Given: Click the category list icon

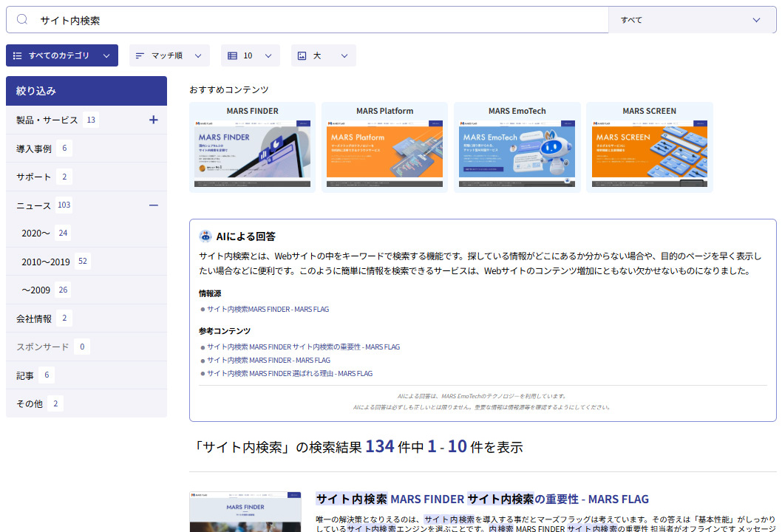Looking at the screenshot, I should pyautogui.click(x=18, y=56).
